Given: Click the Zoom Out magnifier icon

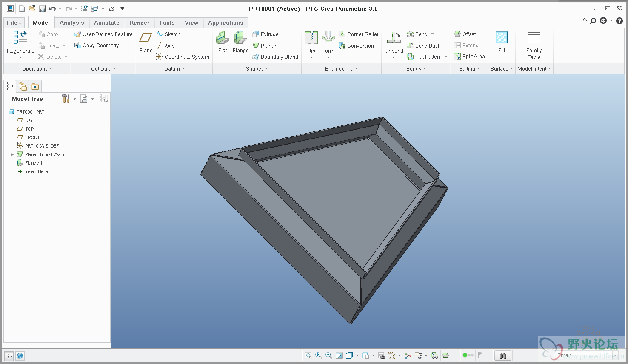Looking at the screenshot, I should (329, 355).
